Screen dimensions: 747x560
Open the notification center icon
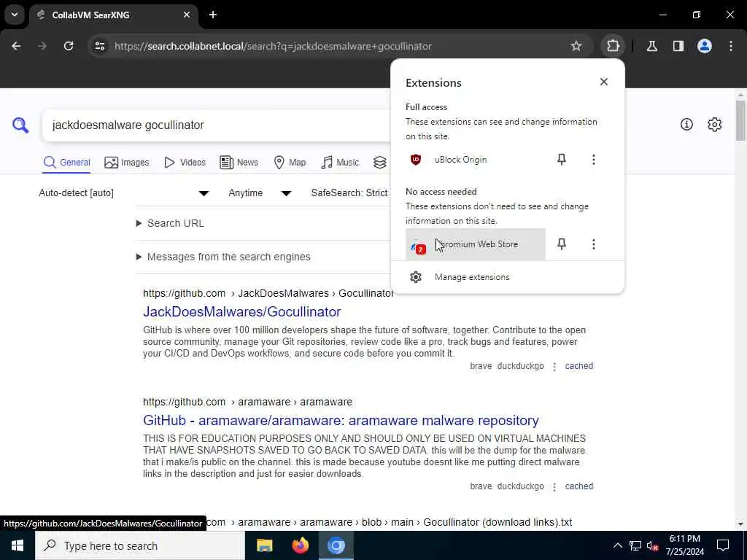(x=723, y=545)
